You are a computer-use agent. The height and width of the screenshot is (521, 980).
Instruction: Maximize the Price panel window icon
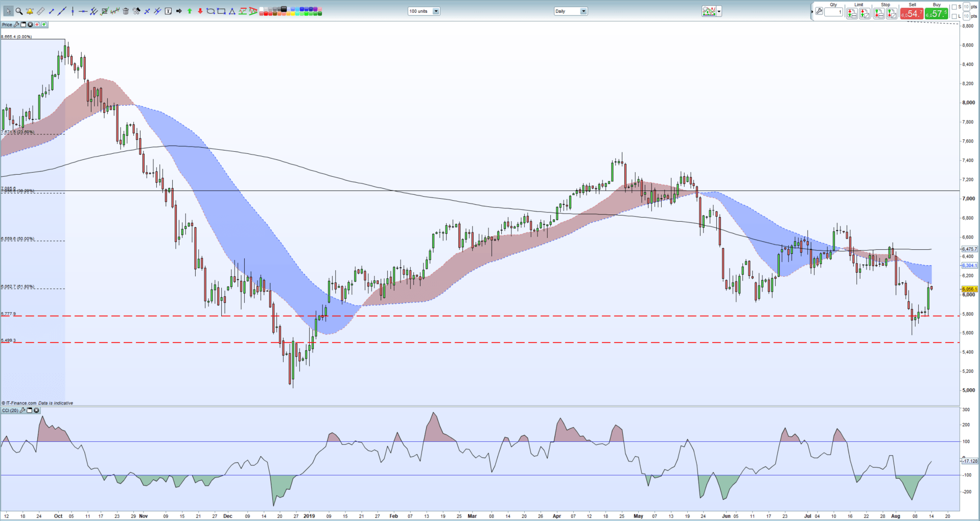tap(24, 25)
